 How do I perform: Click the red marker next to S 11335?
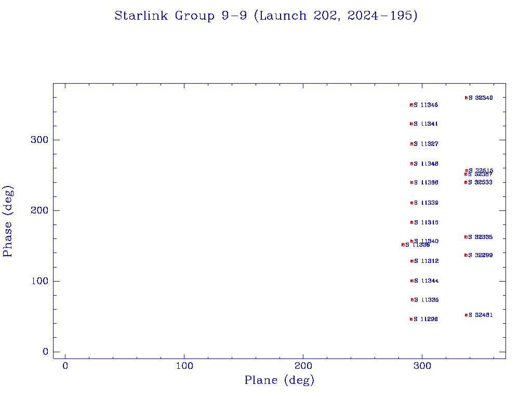pos(412,300)
